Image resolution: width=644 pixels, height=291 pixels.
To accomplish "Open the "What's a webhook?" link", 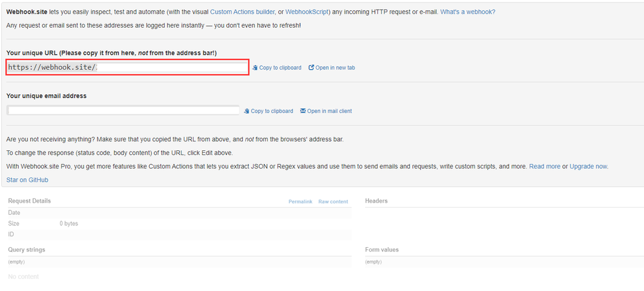I will point(468,12).
